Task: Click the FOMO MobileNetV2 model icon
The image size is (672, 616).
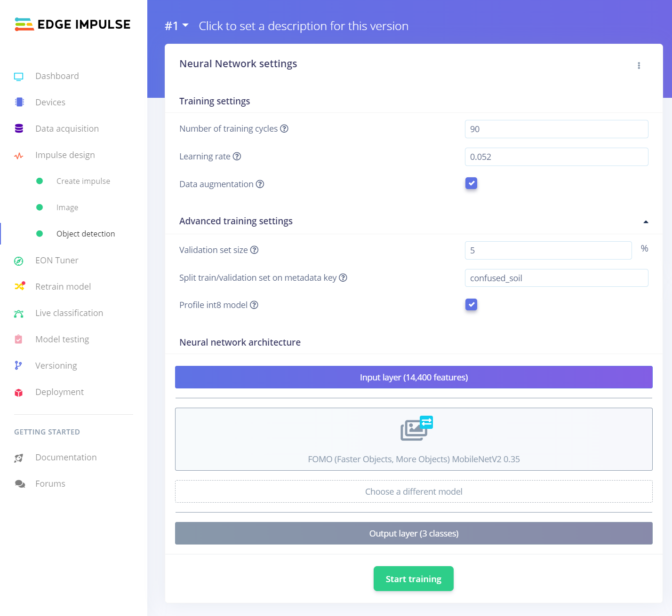Action: pos(416,428)
